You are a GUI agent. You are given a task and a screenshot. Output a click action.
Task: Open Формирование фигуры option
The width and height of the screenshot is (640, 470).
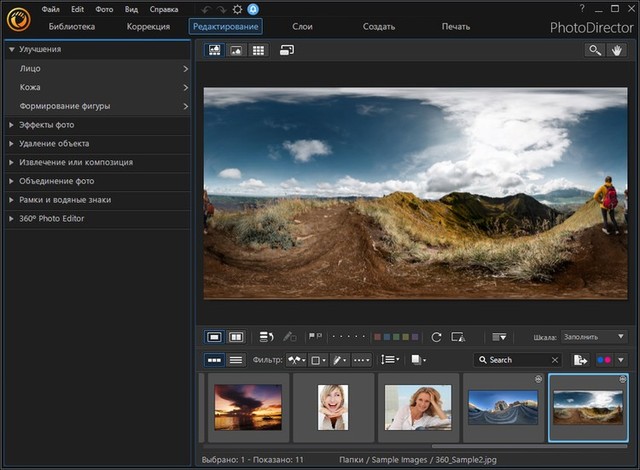click(64, 106)
